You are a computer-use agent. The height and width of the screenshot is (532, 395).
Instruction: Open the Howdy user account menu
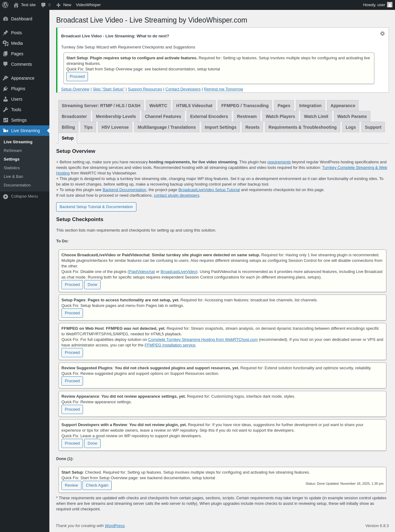pyautogui.click(x=378, y=5)
